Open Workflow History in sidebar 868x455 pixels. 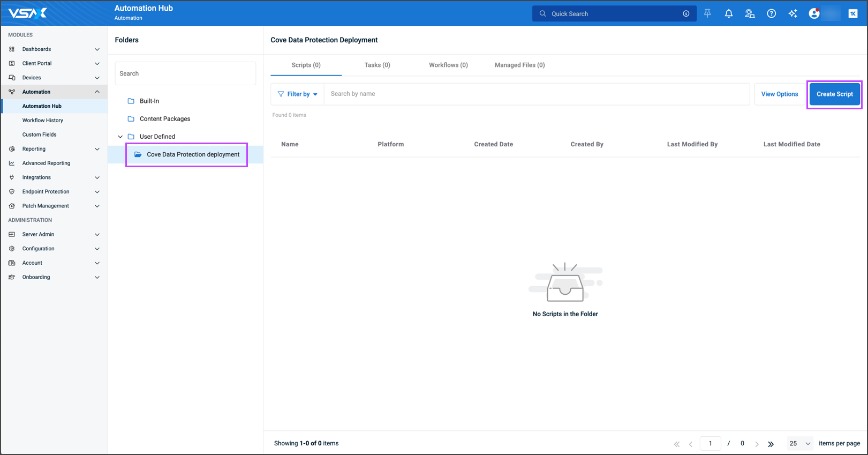(x=43, y=121)
